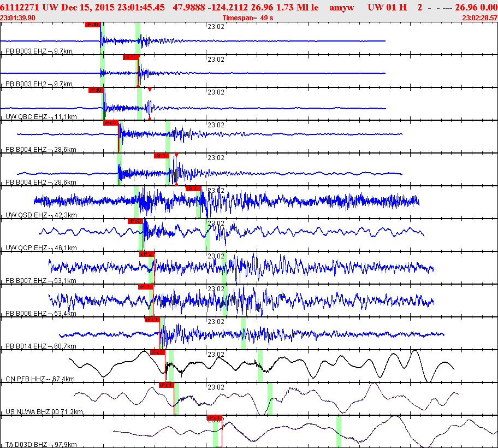Click the origin time 23:01:45.45 in the header

(141, 7)
